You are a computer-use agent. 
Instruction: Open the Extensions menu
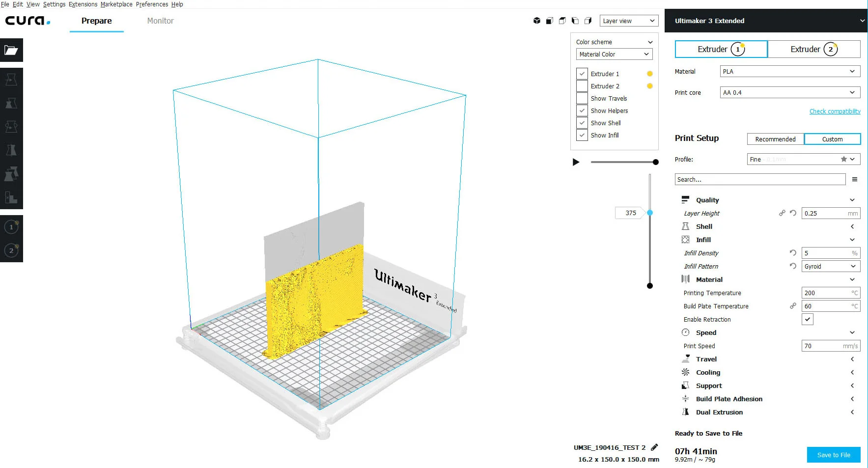(x=83, y=4)
